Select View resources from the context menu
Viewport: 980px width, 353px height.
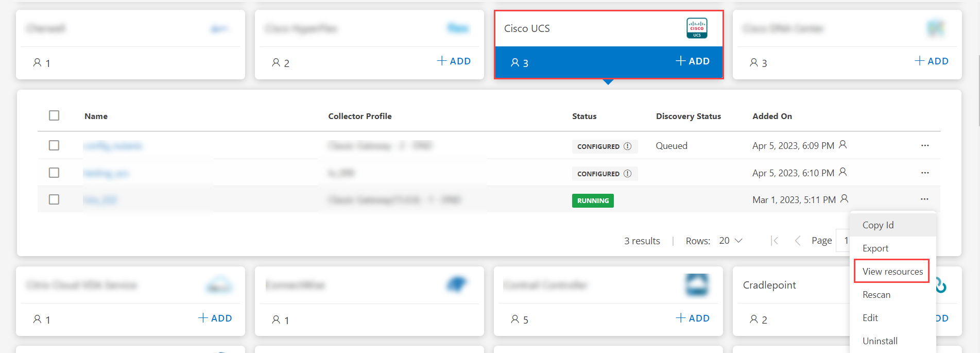[x=892, y=272]
